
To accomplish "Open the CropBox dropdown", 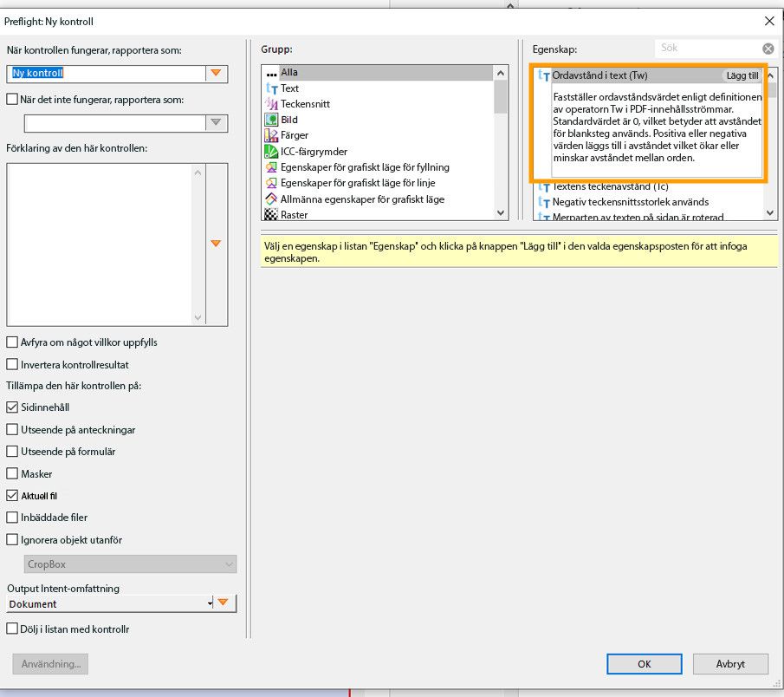I will 130,563.
